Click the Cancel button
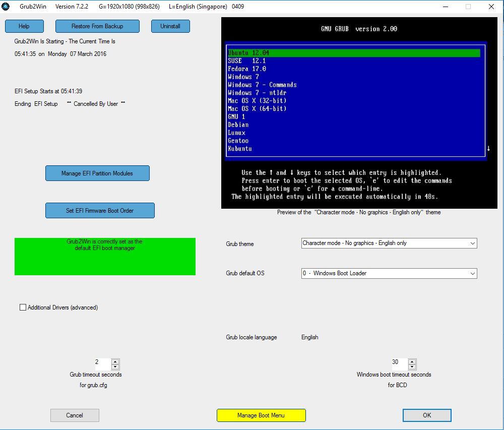Screen dimensions: 504x430 (75, 415)
